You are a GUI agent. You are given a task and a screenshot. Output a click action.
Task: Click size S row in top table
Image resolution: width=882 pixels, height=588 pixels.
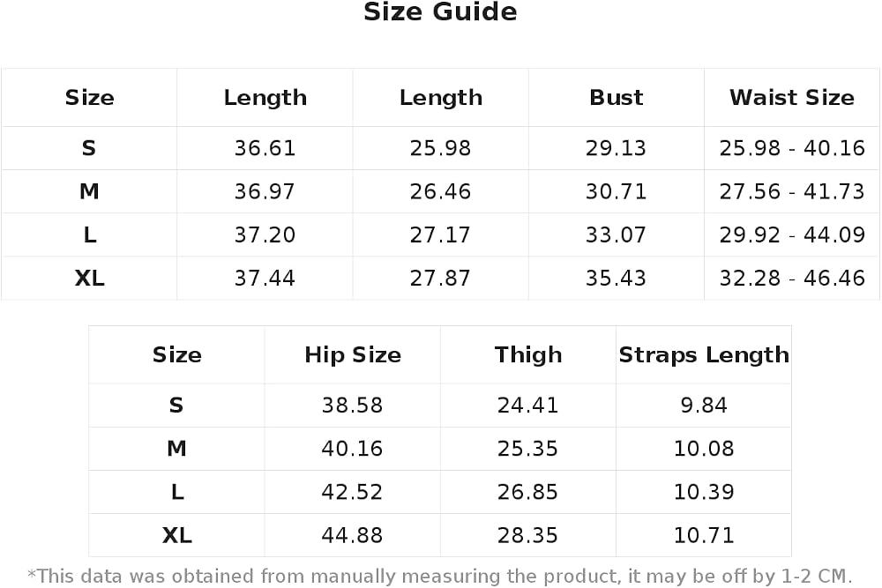tap(440, 148)
